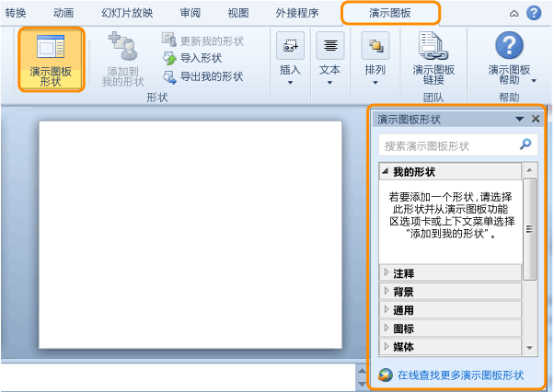Click the shapes list scrollbar thumb
The width and height of the screenshot is (554, 392).
pyautogui.click(x=529, y=229)
